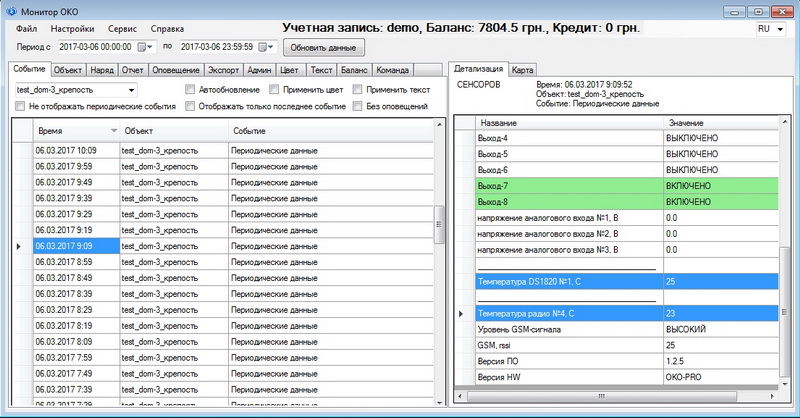Screen dimensions: 800x418
Task: Enable Применить цвет checkbox
Action: (x=274, y=89)
